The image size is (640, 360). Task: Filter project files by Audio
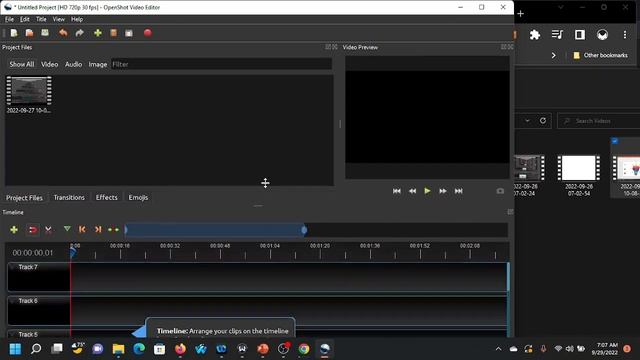[x=73, y=64]
